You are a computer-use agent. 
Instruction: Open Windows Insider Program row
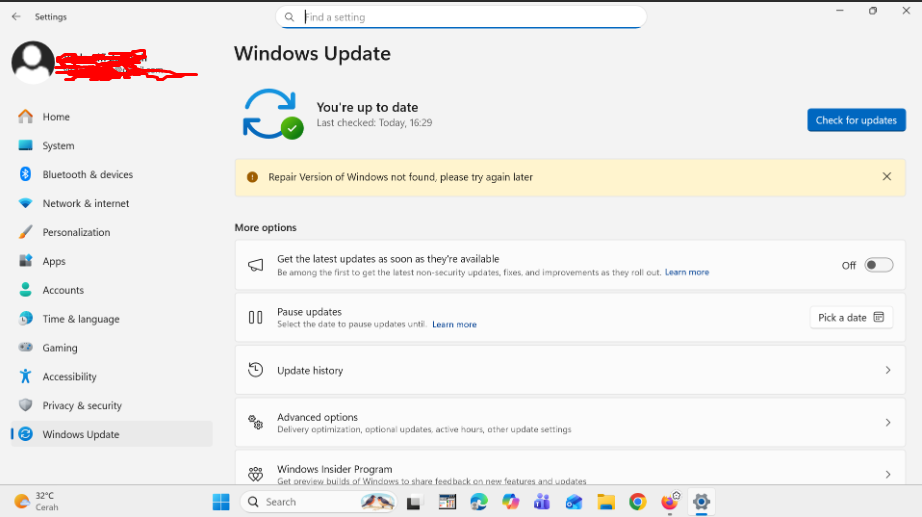point(570,468)
